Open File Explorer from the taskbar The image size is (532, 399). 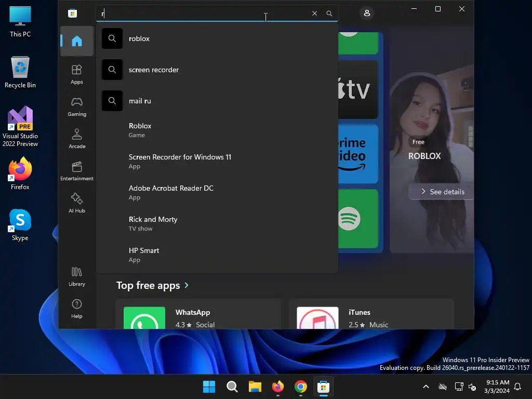[255, 387]
